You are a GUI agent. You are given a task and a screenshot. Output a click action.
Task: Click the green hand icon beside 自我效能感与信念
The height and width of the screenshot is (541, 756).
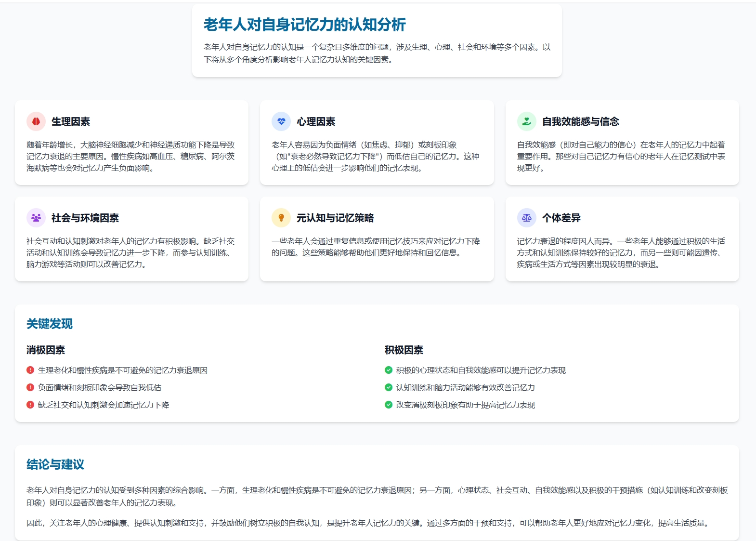click(x=527, y=121)
